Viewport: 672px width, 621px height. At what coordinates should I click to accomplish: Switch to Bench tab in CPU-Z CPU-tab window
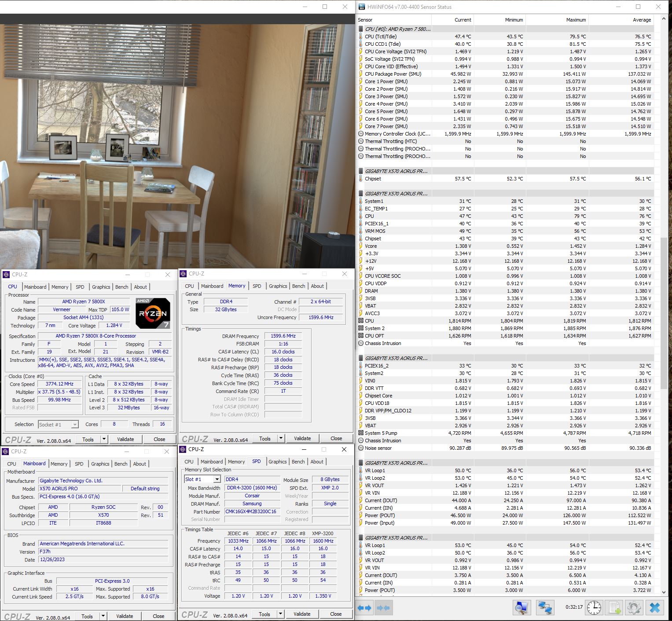[x=122, y=287]
